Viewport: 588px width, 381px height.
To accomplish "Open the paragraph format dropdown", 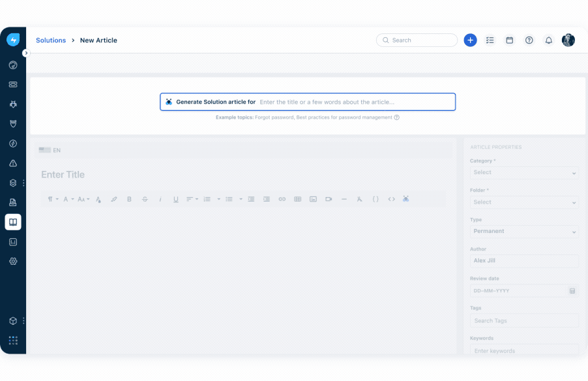I will 53,200.
